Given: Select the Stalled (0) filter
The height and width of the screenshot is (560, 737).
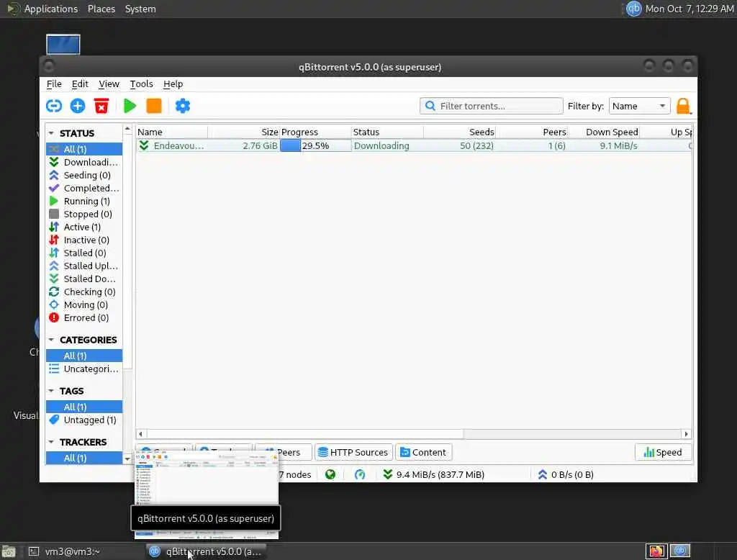Looking at the screenshot, I should coord(84,253).
